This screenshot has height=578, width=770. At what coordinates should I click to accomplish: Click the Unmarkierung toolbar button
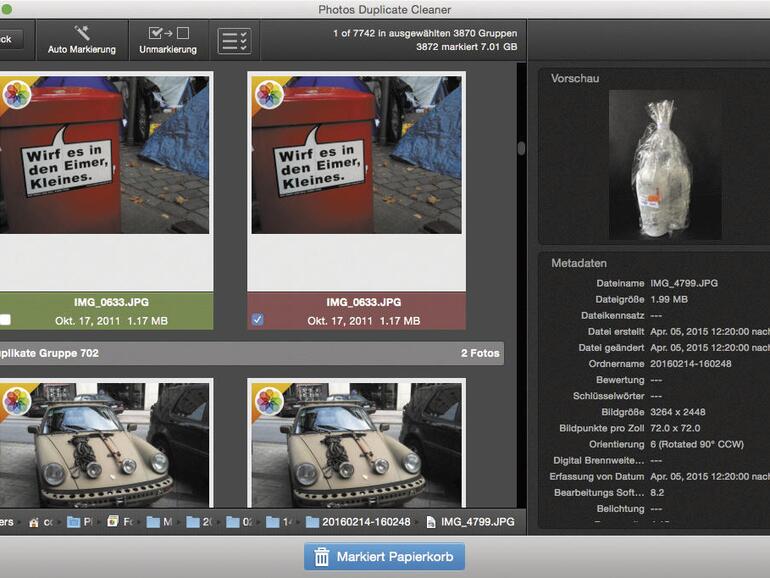(168, 40)
